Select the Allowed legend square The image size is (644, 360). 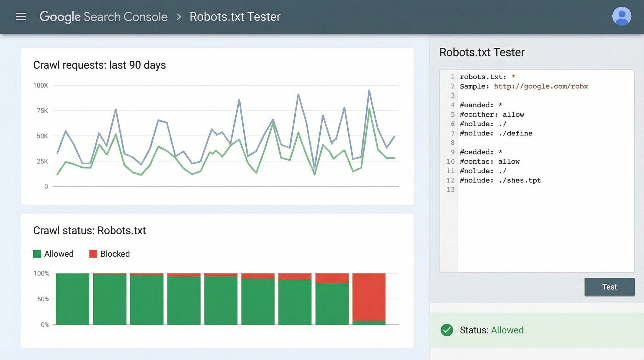(37, 254)
